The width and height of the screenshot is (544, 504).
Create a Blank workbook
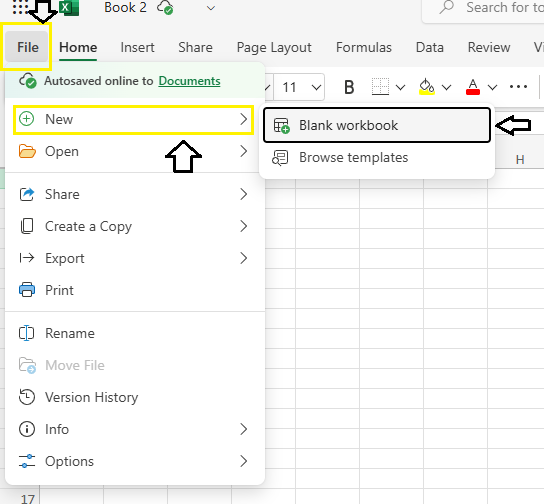pos(377,125)
